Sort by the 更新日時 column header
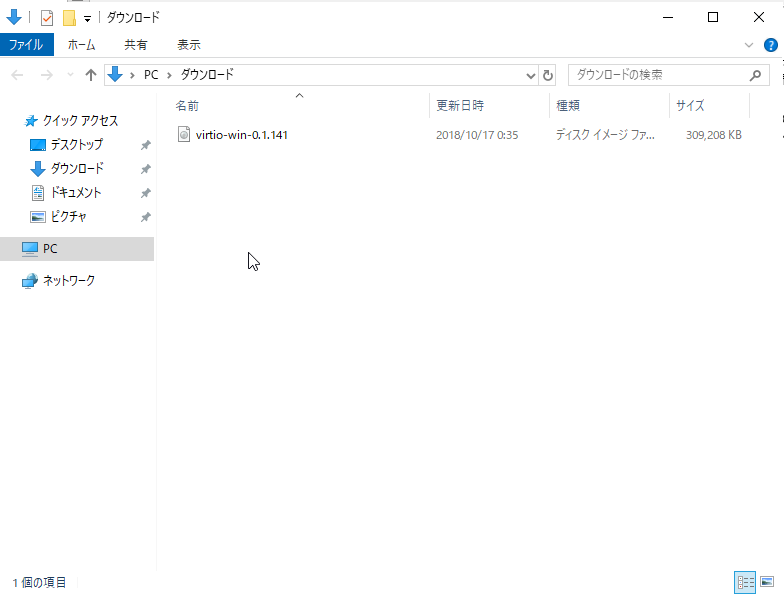Viewport: 784px width, 601px height. point(489,106)
